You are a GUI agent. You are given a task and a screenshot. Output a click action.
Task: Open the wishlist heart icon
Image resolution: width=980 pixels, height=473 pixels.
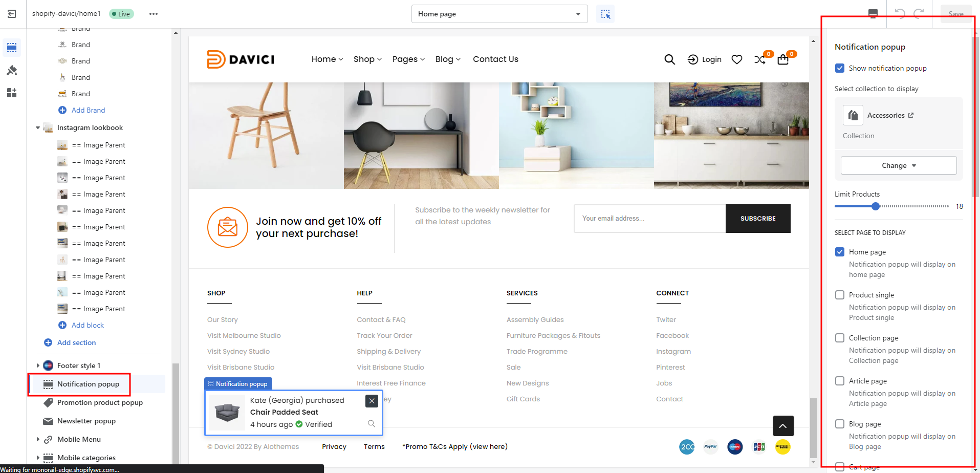pyautogui.click(x=737, y=60)
